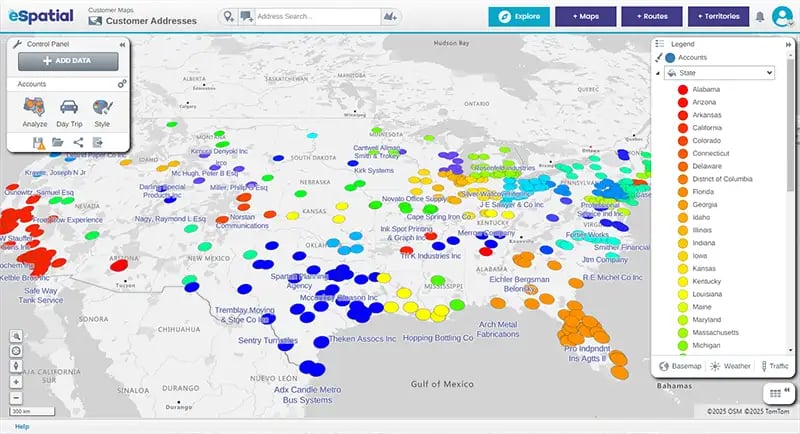Click the wrench icon beside Control Panel
800x434 pixels.
(17, 44)
